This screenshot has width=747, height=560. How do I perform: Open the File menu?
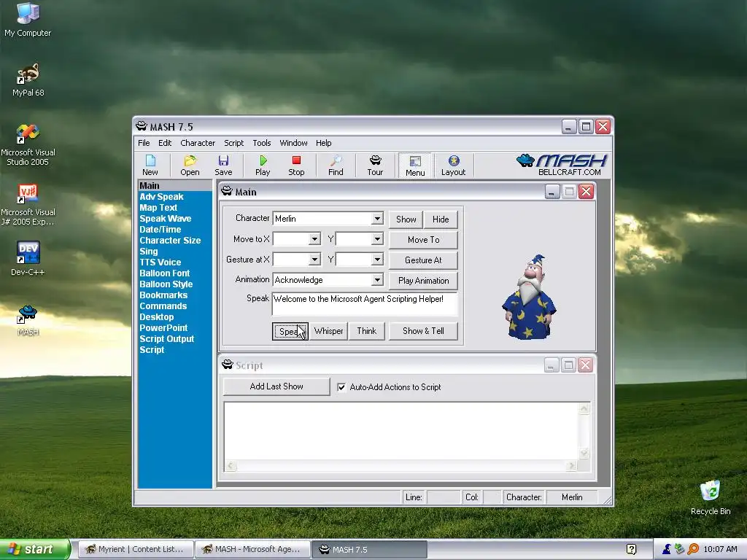point(144,143)
